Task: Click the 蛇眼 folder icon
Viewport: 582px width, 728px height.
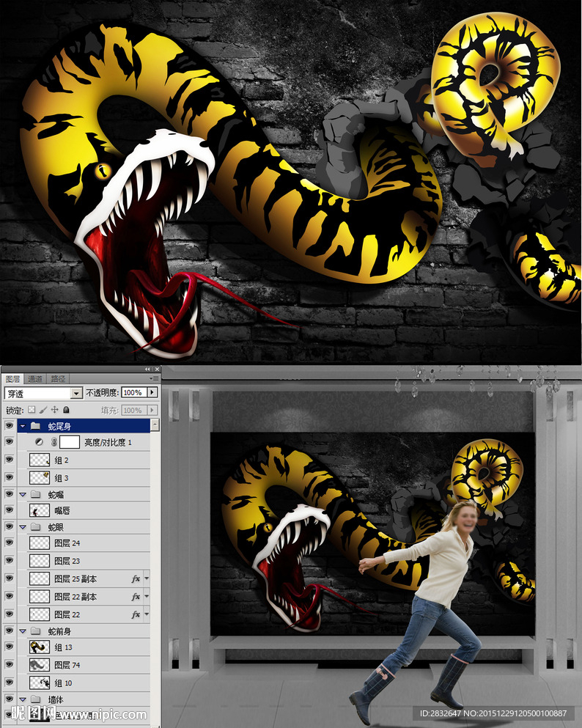Action: 35,527
